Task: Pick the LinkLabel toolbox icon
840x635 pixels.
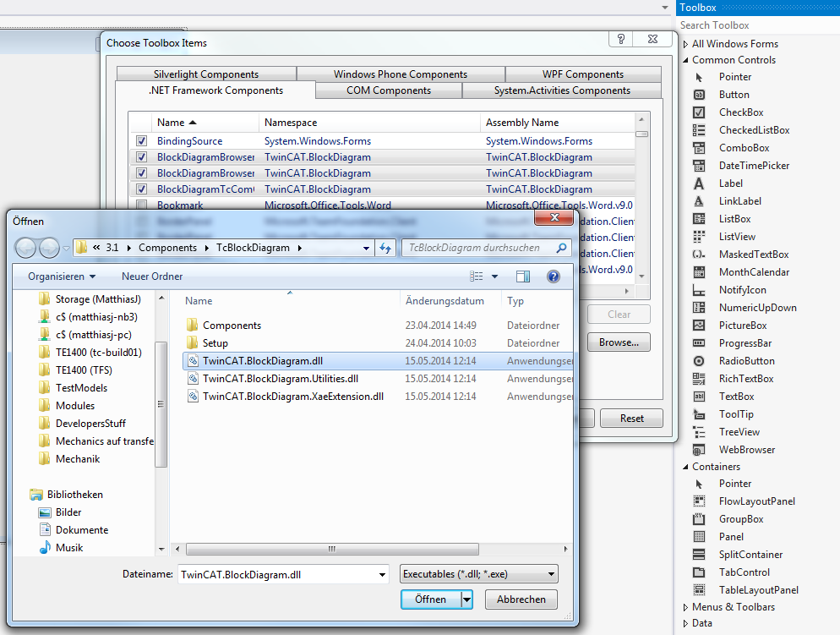Action: pyautogui.click(x=699, y=201)
